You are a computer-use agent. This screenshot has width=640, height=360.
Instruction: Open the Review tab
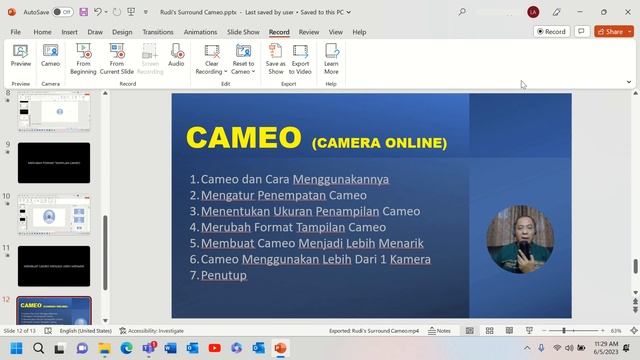(x=309, y=32)
